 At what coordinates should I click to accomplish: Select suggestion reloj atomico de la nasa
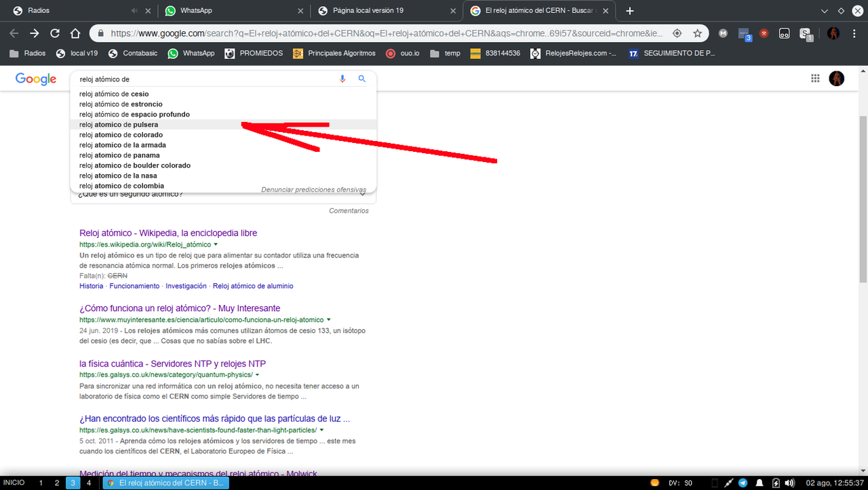pos(223,175)
